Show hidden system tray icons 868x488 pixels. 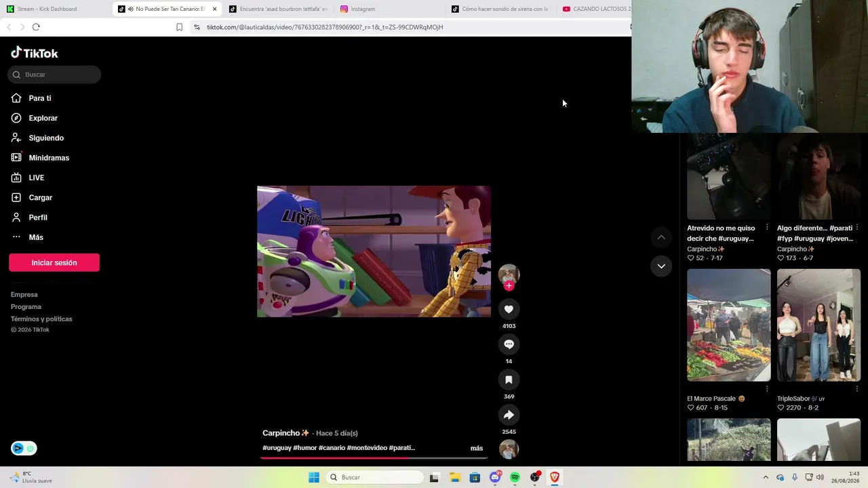click(766, 477)
